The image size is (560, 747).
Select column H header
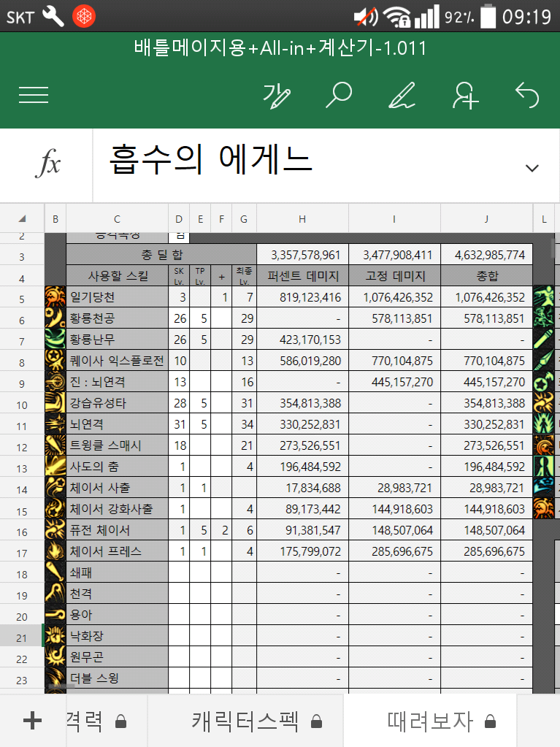tap(302, 218)
